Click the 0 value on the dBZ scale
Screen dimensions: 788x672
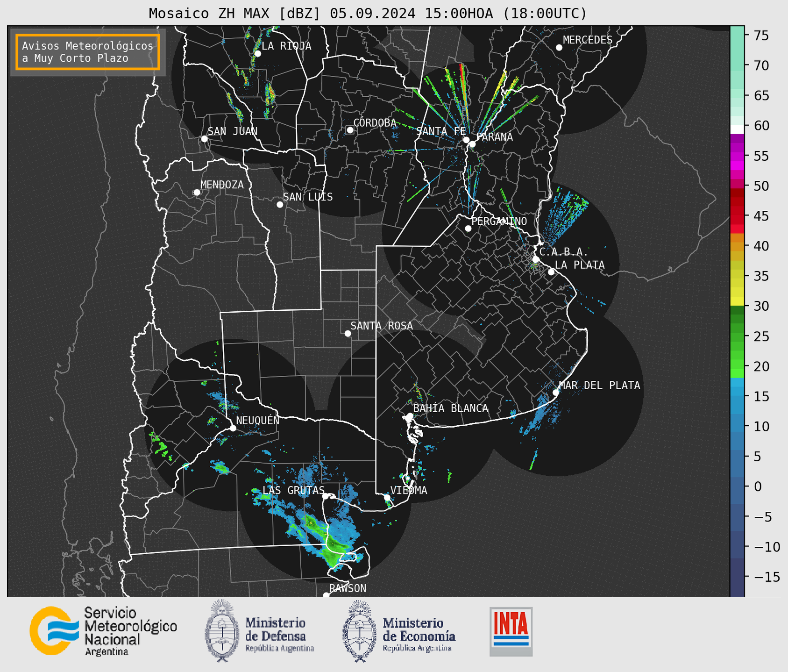[757, 486]
